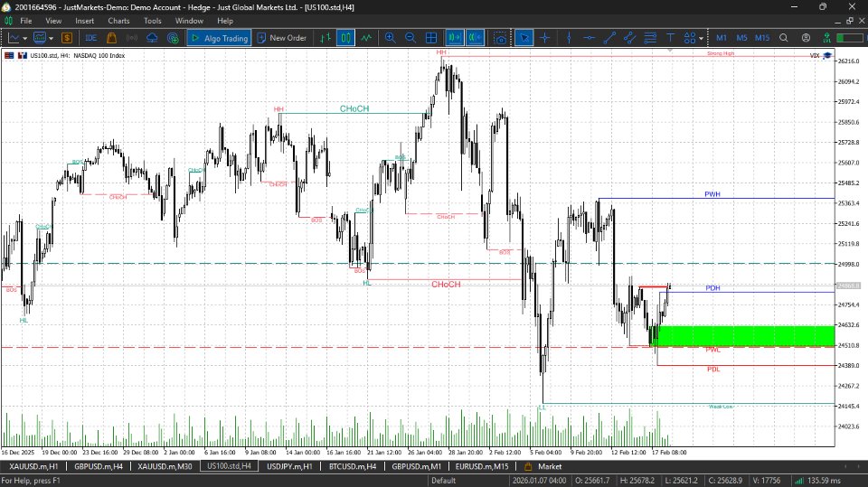The height and width of the screenshot is (487, 868).
Task: Switch to XAUUSD.m,H1 chart tab
Action: pyautogui.click(x=33, y=466)
